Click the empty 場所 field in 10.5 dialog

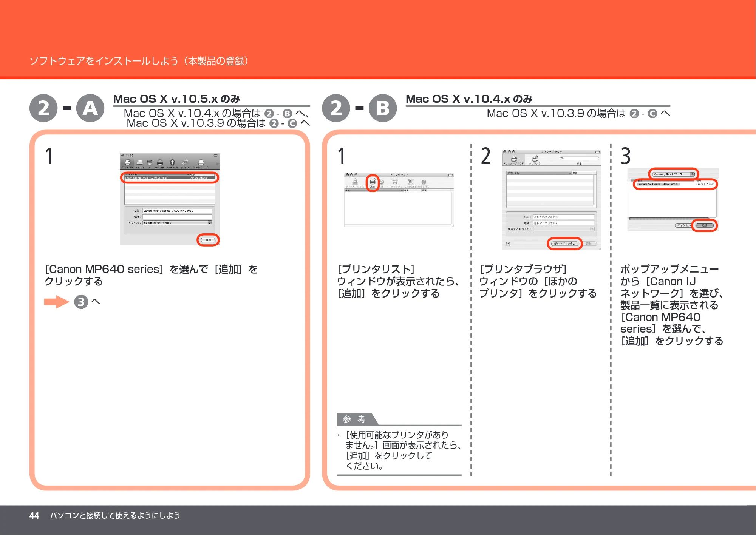(177, 217)
